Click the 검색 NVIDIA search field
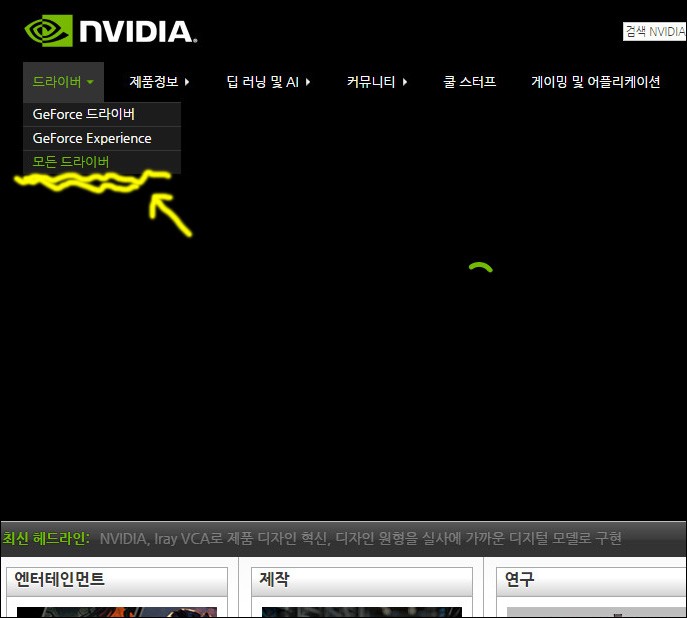687x618 pixels. (x=655, y=32)
